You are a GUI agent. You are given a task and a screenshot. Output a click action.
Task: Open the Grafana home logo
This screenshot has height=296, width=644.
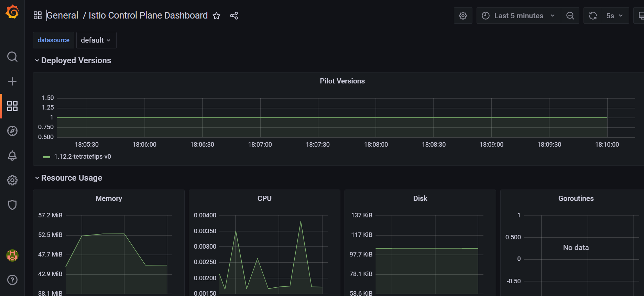[x=12, y=12]
